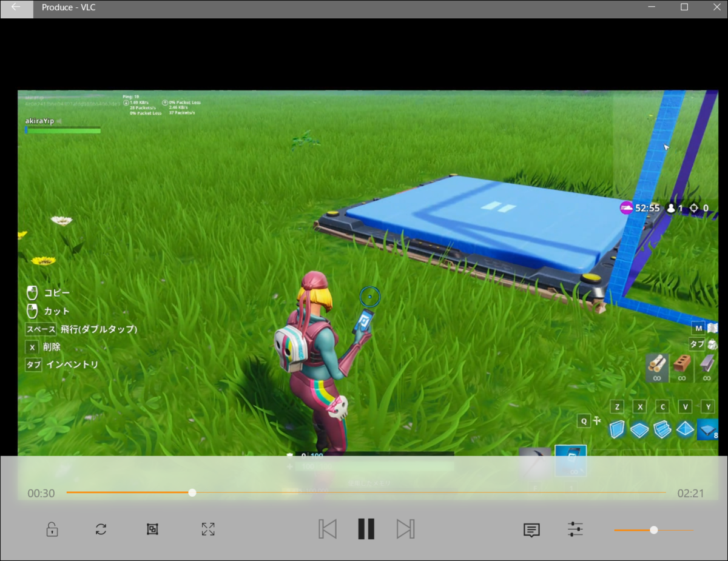The image size is (728, 561).
Task: Click the stairs build piece icon
Action: [x=662, y=429]
